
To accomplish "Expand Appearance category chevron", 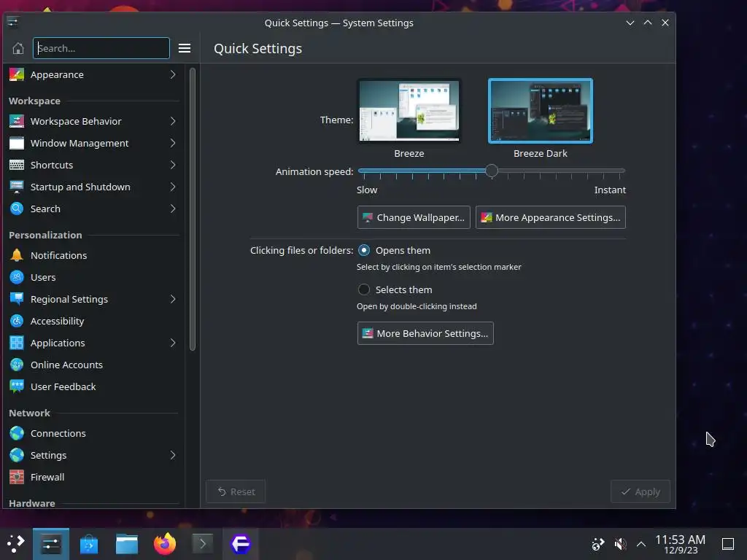I will click(173, 75).
